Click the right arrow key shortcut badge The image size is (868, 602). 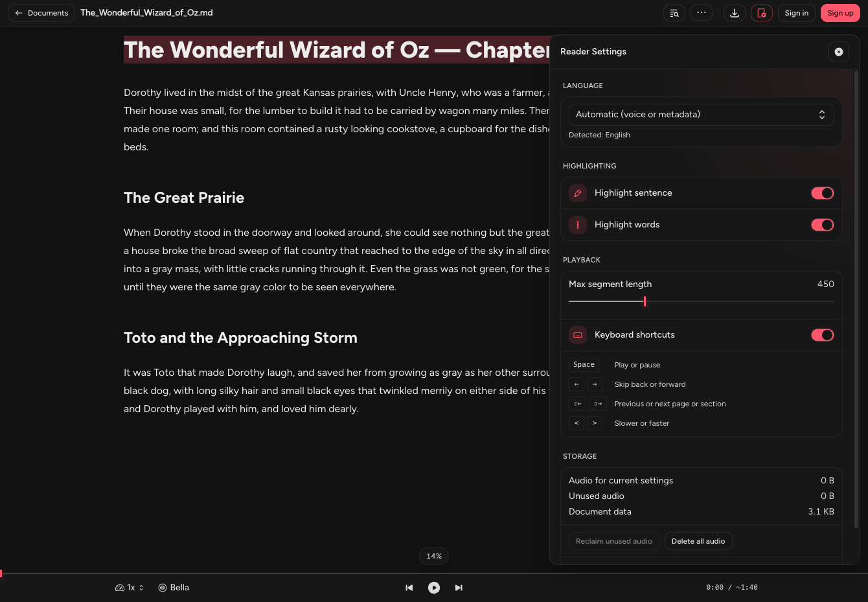tap(595, 384)
